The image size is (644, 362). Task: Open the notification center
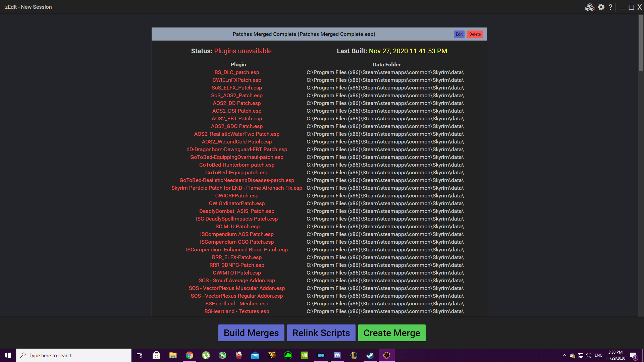633,355
